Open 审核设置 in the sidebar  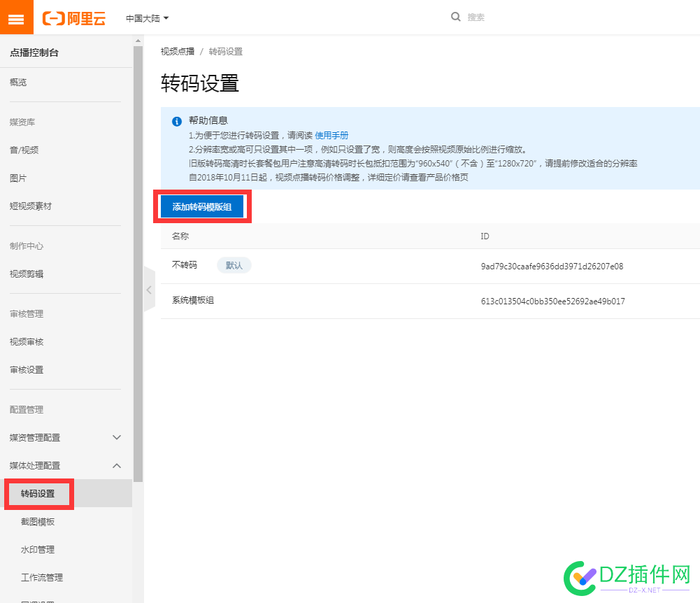pyautogui.click(x=27, y=370)
